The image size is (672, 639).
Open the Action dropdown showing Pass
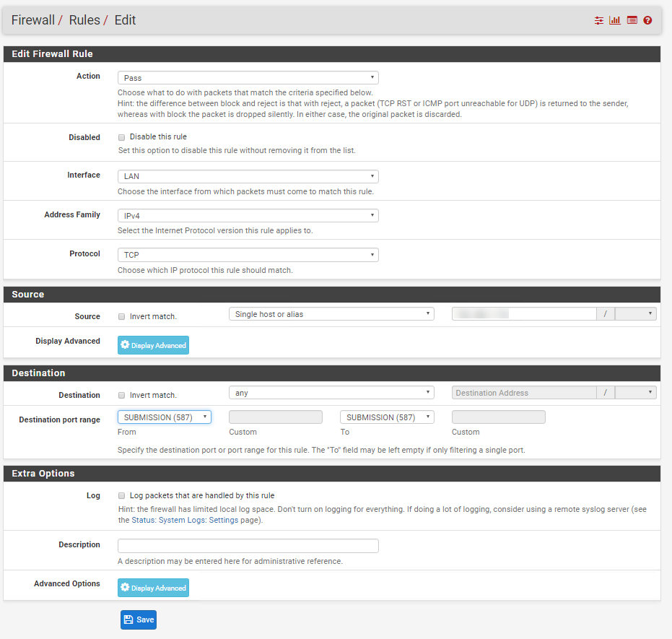(248, 77)
